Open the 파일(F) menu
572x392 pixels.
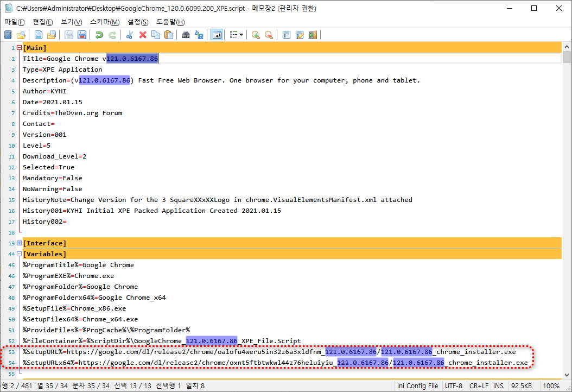tap(14, 22)
